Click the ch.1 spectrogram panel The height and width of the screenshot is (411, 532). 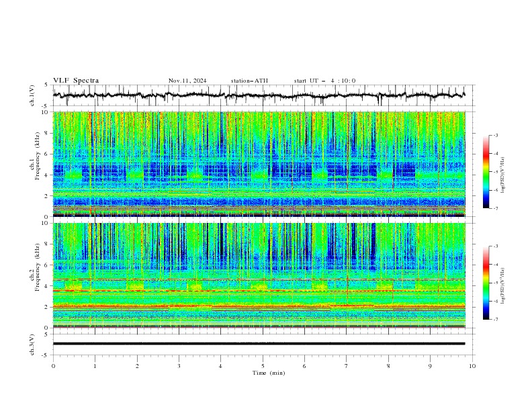click(259, 164)
